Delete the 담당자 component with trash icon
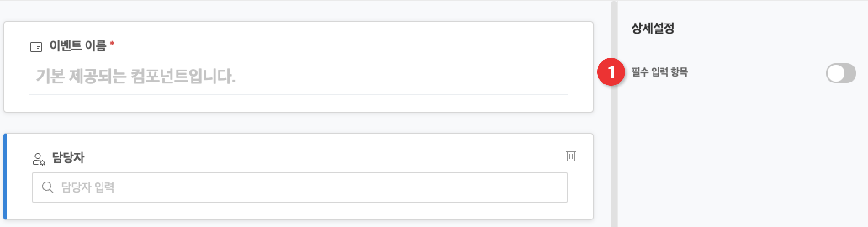The width and height of the screenshot is (868, 227). (571, 156)
